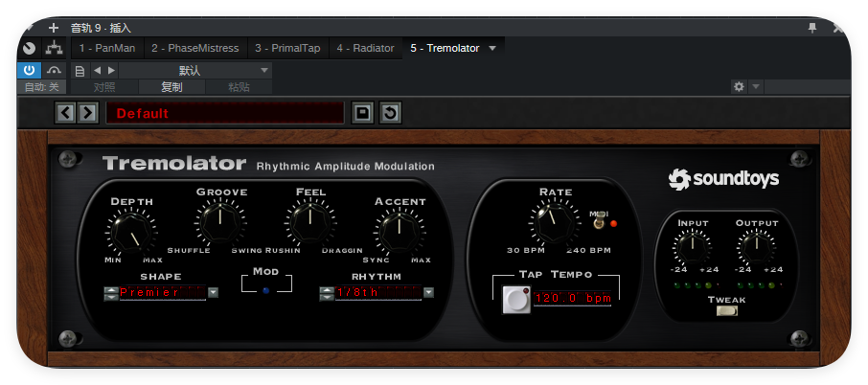Click the Accent knob

pos(400,233)
